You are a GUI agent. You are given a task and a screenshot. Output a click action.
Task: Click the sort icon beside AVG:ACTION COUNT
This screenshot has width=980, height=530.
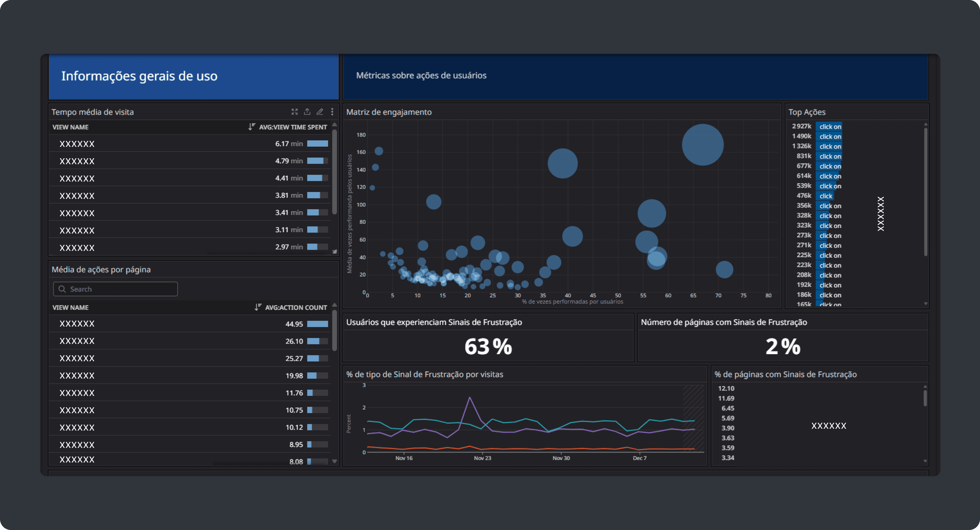coord(258,307)
